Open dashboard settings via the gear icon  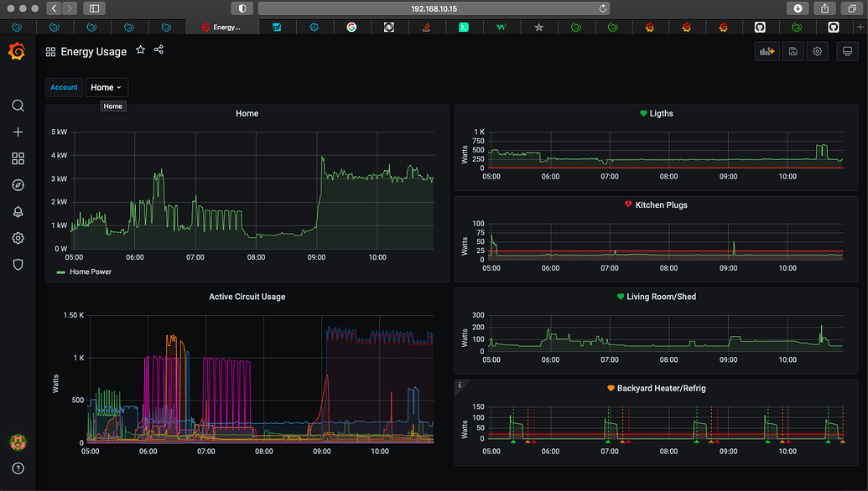pos(817,51)
